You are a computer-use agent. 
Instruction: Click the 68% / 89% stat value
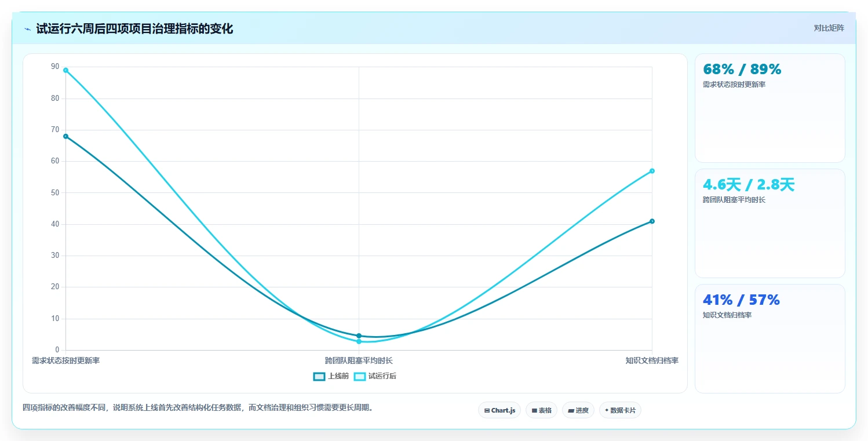742,69
